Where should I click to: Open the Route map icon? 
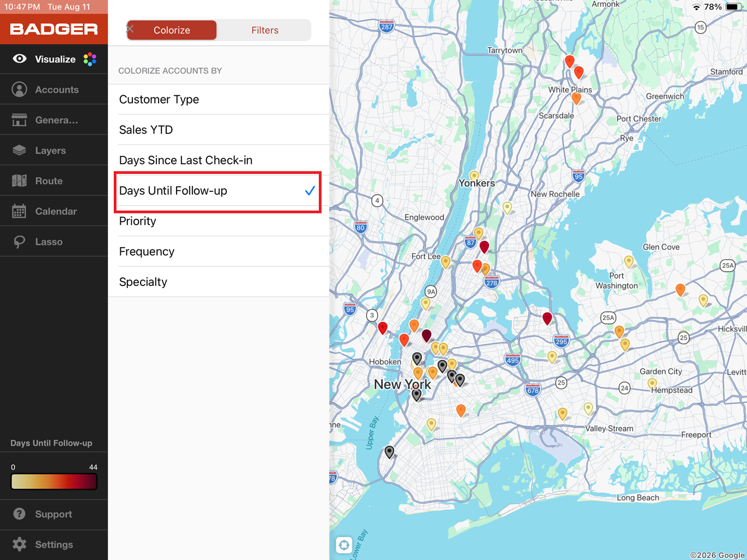pyautogui.click(x=19, y=180)
